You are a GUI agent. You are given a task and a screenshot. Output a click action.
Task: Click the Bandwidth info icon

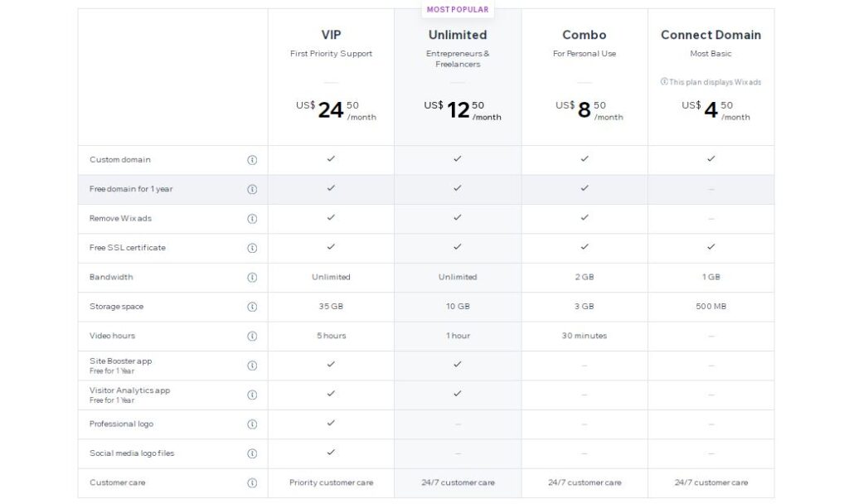pyautogui.click(x=252, y=277)
